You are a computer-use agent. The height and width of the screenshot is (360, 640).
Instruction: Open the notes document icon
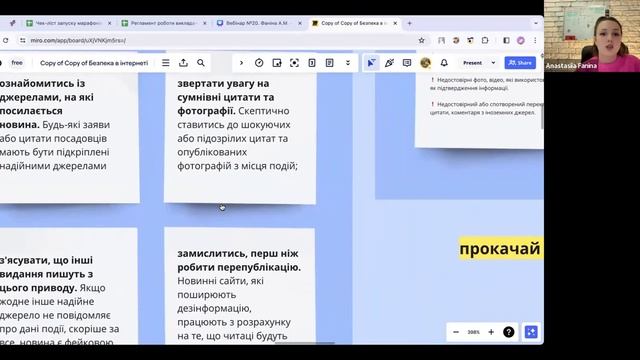(329, 63)
